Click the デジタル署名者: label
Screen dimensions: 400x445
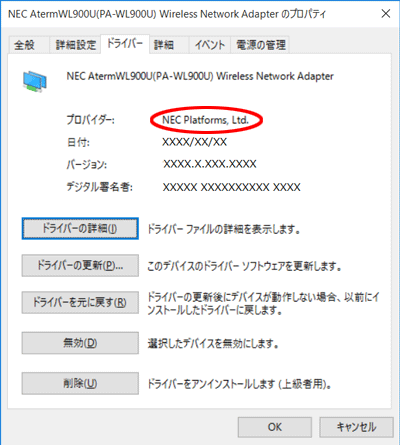pyautogui.click(x=99, y=187)
